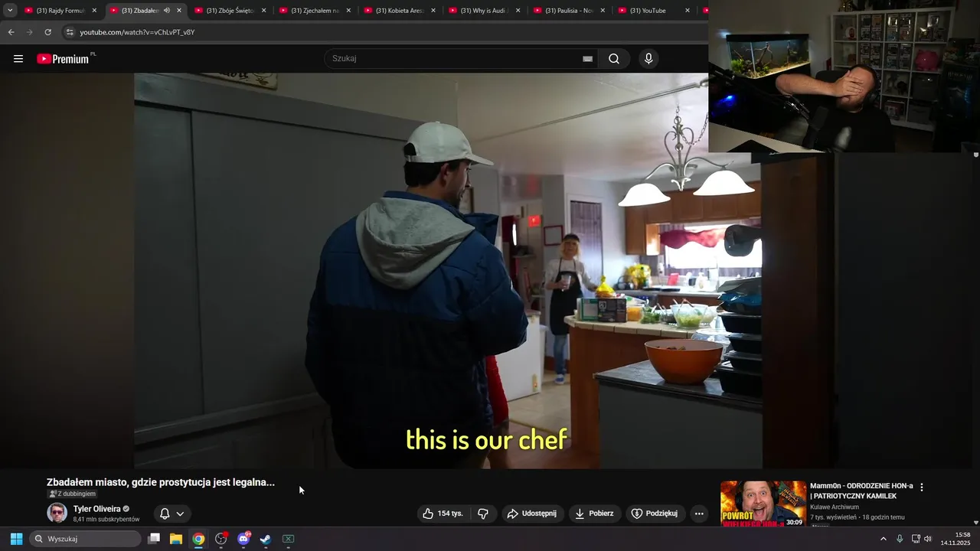Open Mamm0n - ODRODZENIE HON-a video title
980x551 pixels.
coord(861,491)
